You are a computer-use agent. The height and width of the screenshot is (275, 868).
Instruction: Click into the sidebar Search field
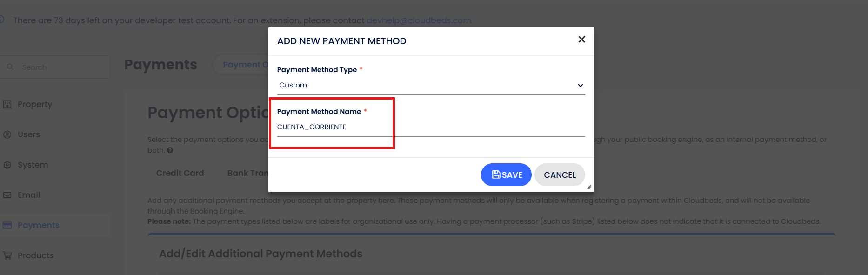[60, 67]
